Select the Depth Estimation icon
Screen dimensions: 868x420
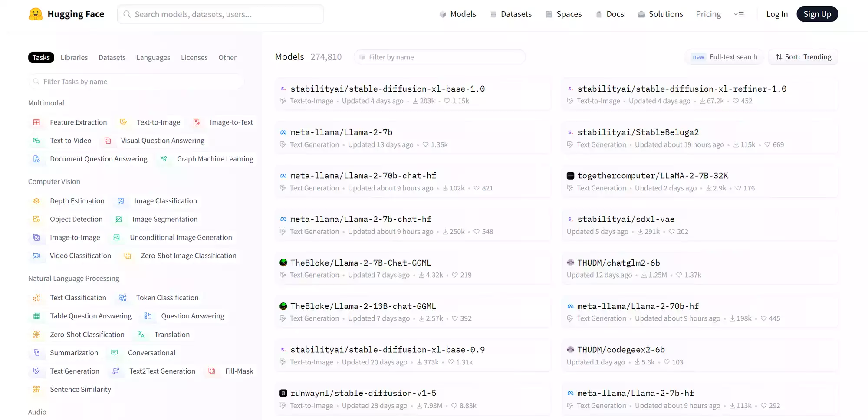[36, 201]
